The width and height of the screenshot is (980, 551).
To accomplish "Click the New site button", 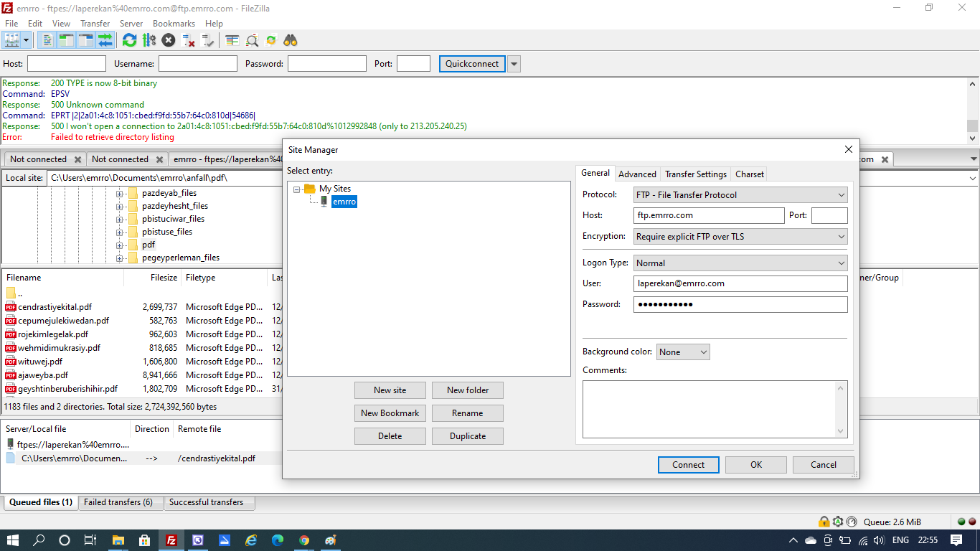I will click(x=390, y=390).
